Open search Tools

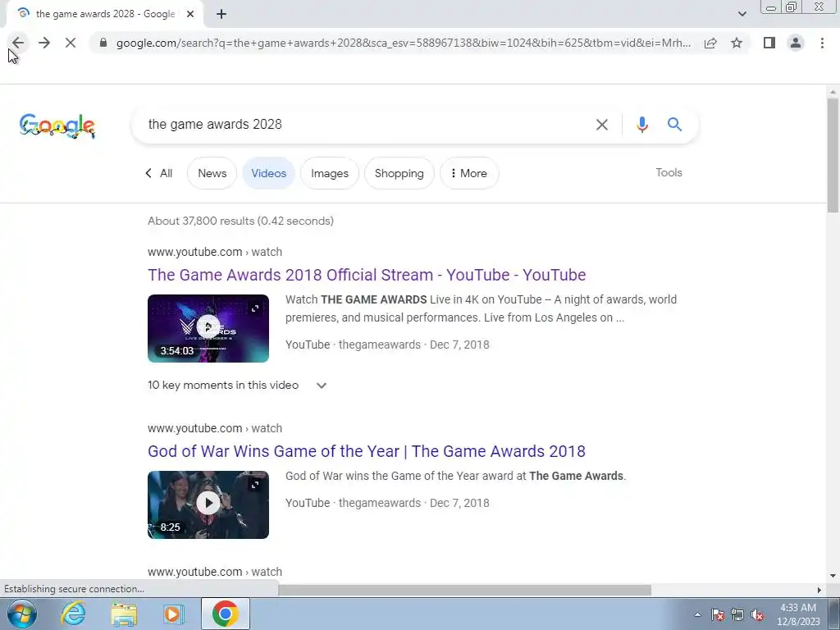[x=669, y=172]
